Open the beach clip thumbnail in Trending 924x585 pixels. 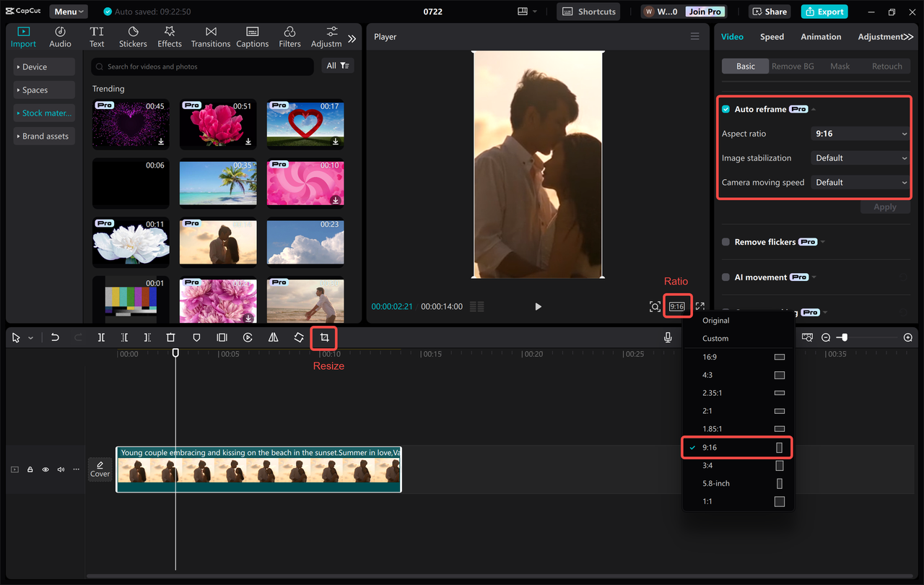[217, 183]
